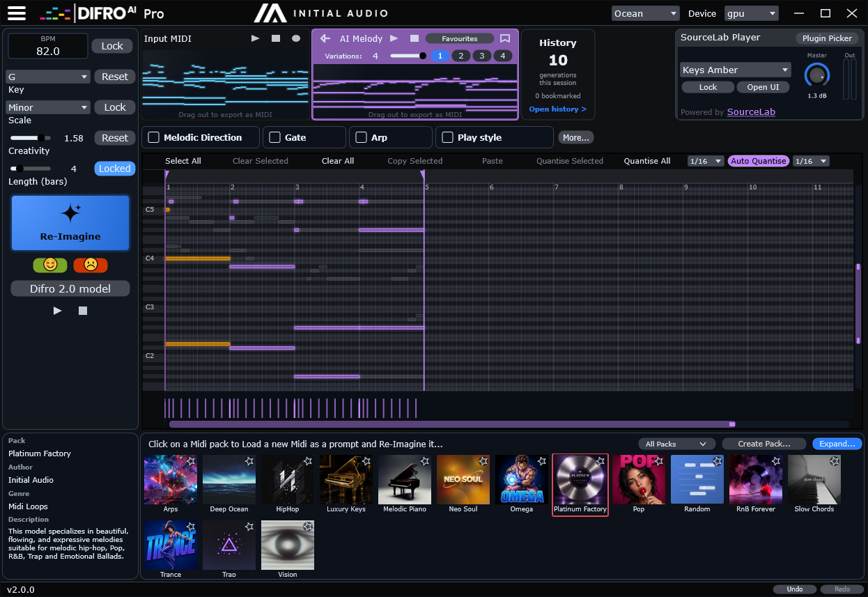Favourite the Arps pack star
This screenshot has height=597, width=868.
[191, 461]
